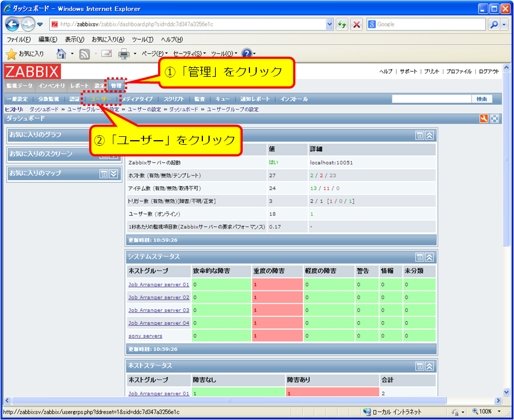Go to home page with house icon

tap(61, 53)
